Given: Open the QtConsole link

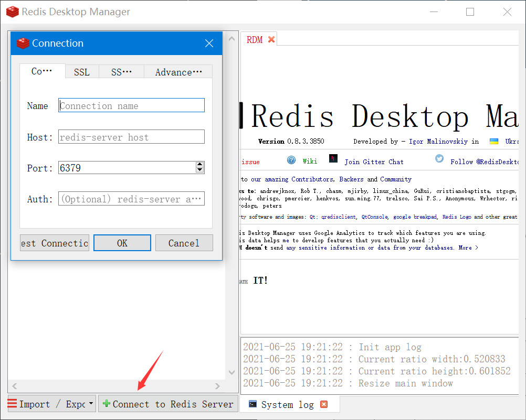Looking at the screenshot, I should 375,217.
